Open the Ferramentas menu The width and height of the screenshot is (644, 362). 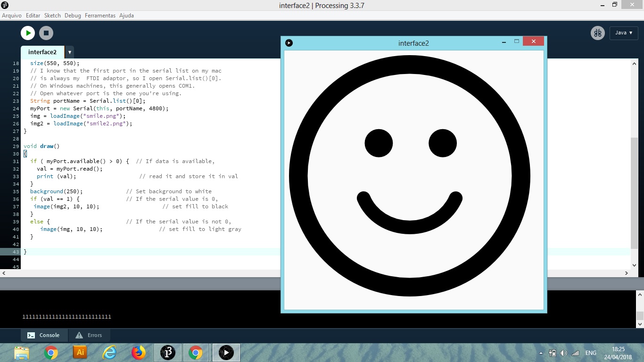click(x=100, y=16)
